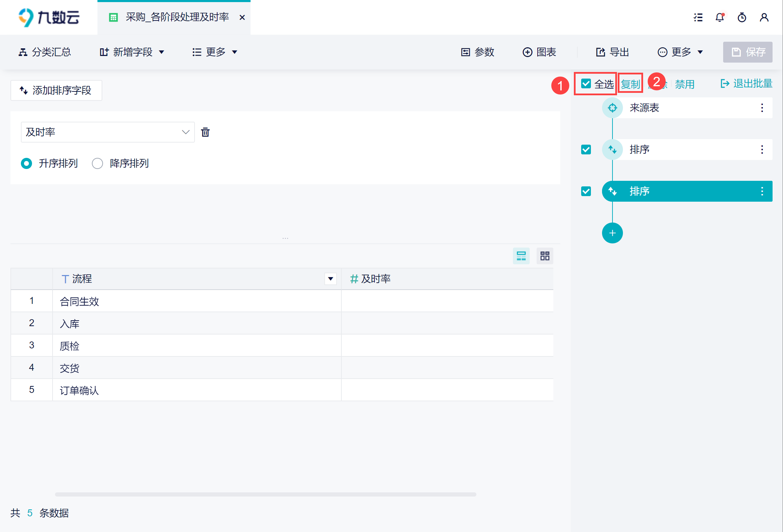Image resolution: width=783 pixels, height=532 pixels.
Task: Open the 分类汇总 toolbar item
Action: coord(45,52)
